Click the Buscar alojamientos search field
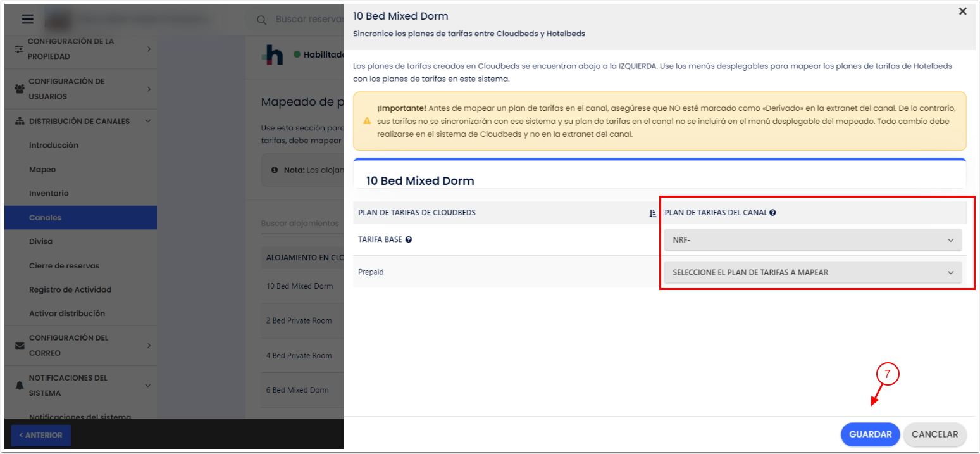The height and width of the screenshot is (454, 980). tap(302, 223)
